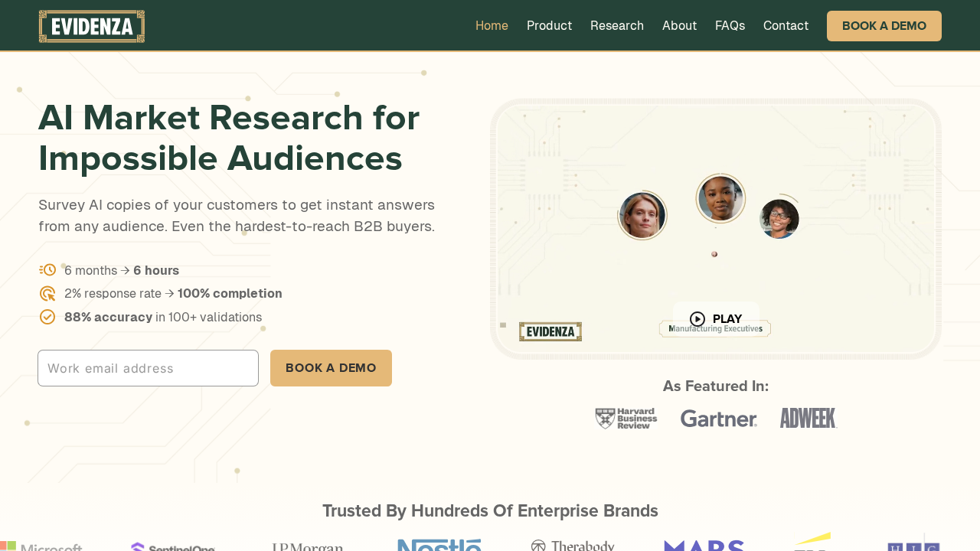Image resolution: width=980 pixels, height=551 pixels.
Task: Switch to the FAQs page
Action: pos(730,25)
